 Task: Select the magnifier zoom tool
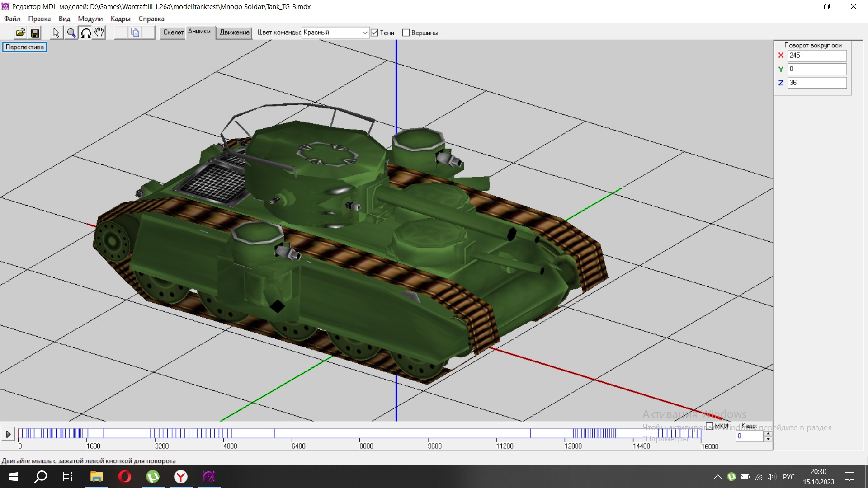71,33
